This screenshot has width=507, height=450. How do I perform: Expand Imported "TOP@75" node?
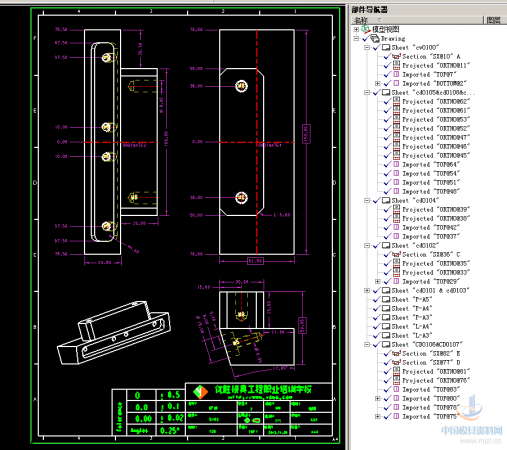[x=377, y=416]
